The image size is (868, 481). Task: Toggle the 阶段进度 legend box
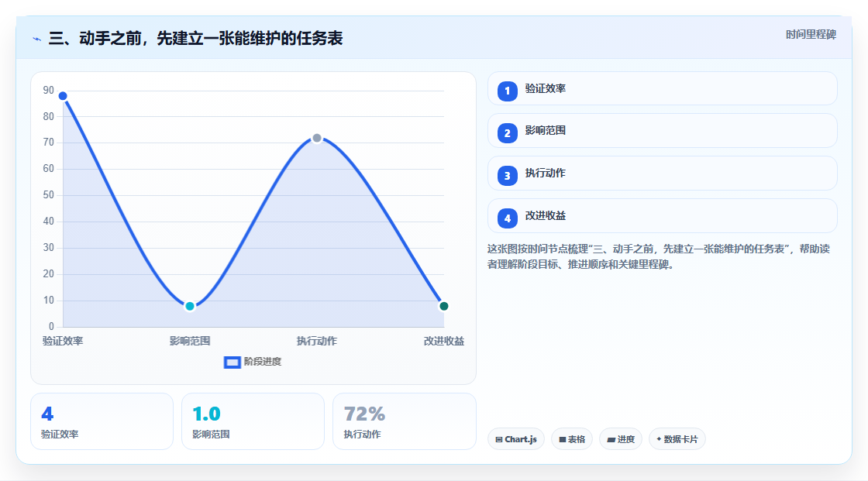pos(232,362)
